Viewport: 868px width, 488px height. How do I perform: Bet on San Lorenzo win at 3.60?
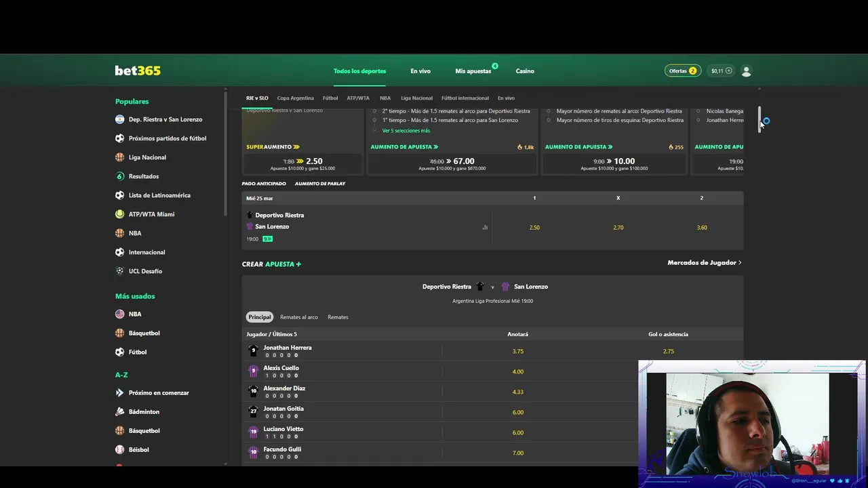pos(702,228)
